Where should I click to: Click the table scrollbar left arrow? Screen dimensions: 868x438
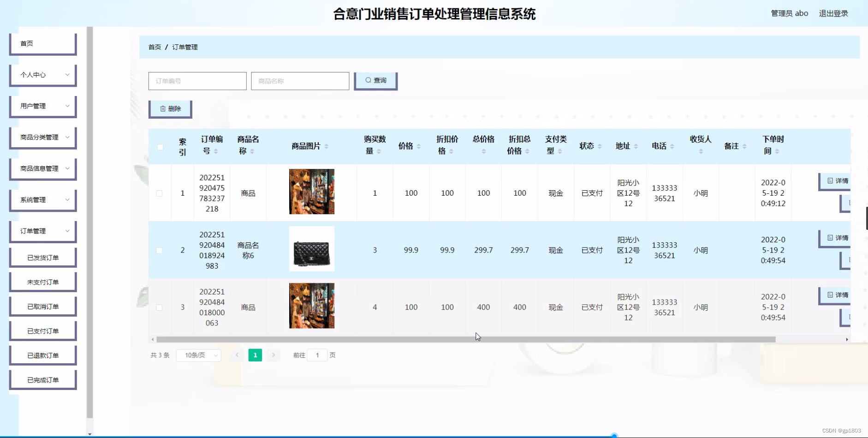(x=153, y=340)
